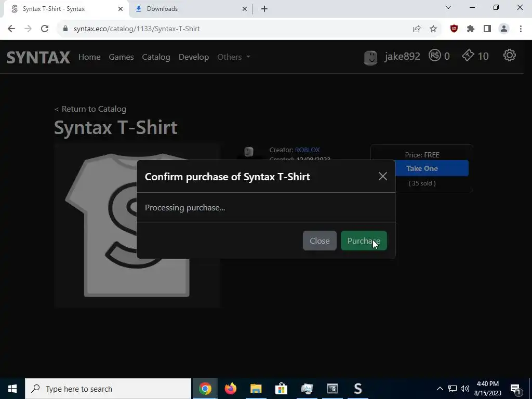
Task: Open the Catalog page
Action: pos(156,57)
